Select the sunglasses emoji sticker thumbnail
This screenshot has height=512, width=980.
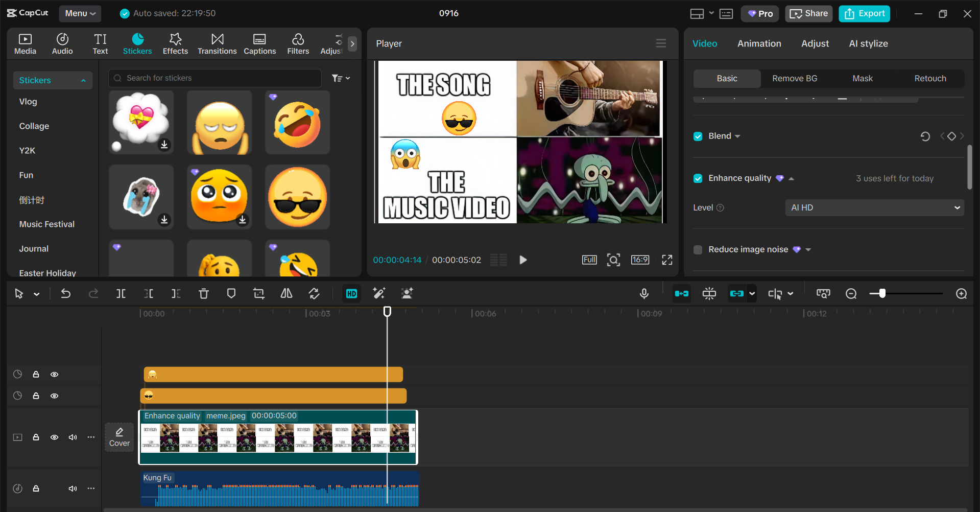pyautogui.click(x=297, y=197)
